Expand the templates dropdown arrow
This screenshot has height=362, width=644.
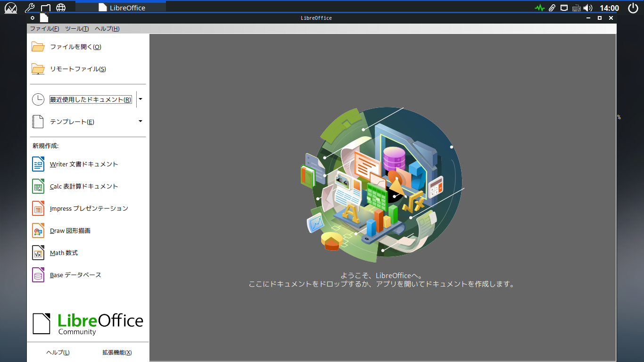(x=140, y=122)
